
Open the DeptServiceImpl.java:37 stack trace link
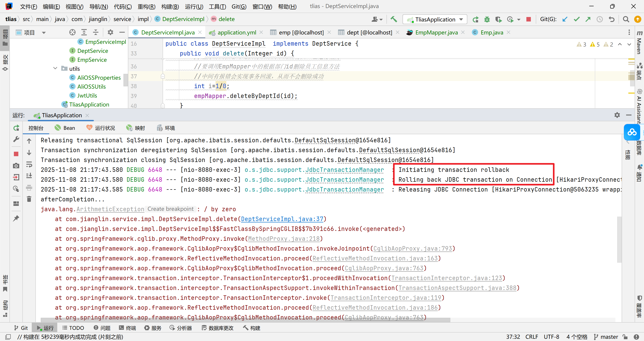(282, 219)
